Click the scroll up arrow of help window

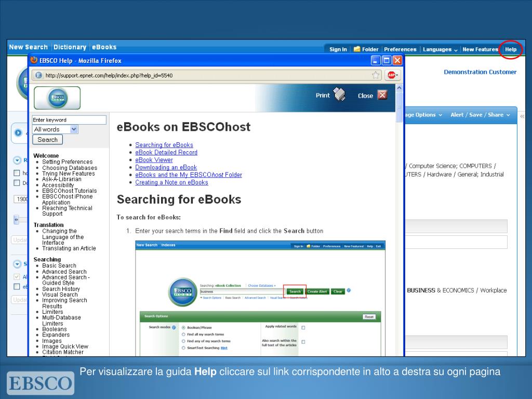(x=399, y=88)
